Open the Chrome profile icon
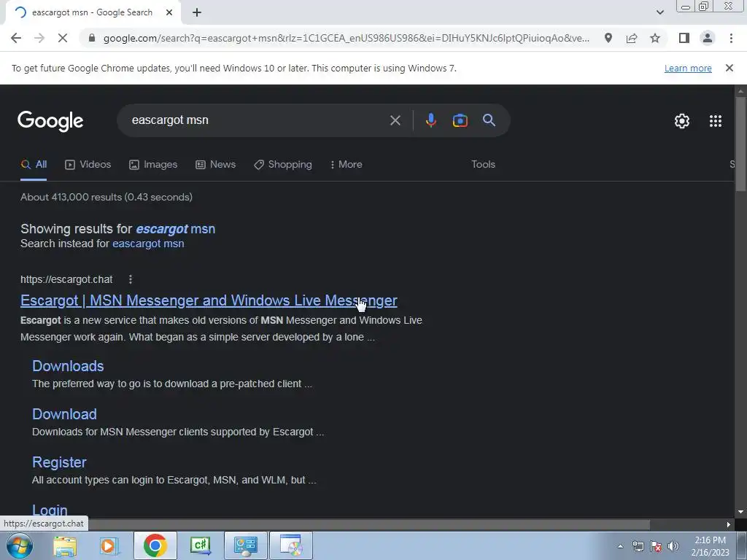The image size is (747, 560). (708, 38)
